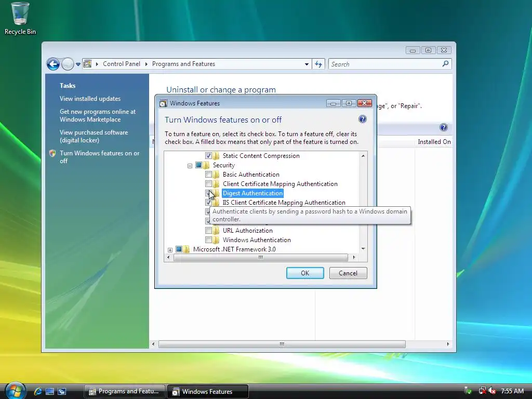Open breadcrumb arrow after Control Panel
The width and height of the screenshot is (532, 399).
(x=146, y=64)
